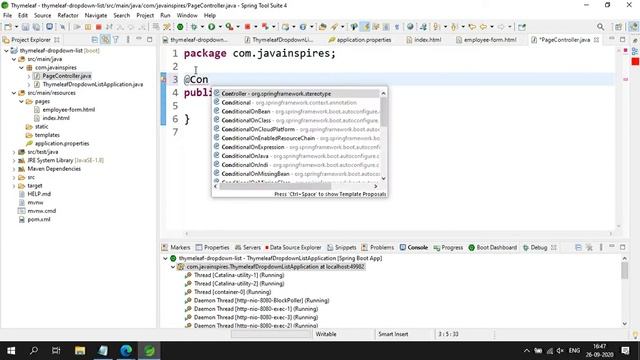Click the autocomplete horizontal scrollbar thumb

[x=276, y=186]
